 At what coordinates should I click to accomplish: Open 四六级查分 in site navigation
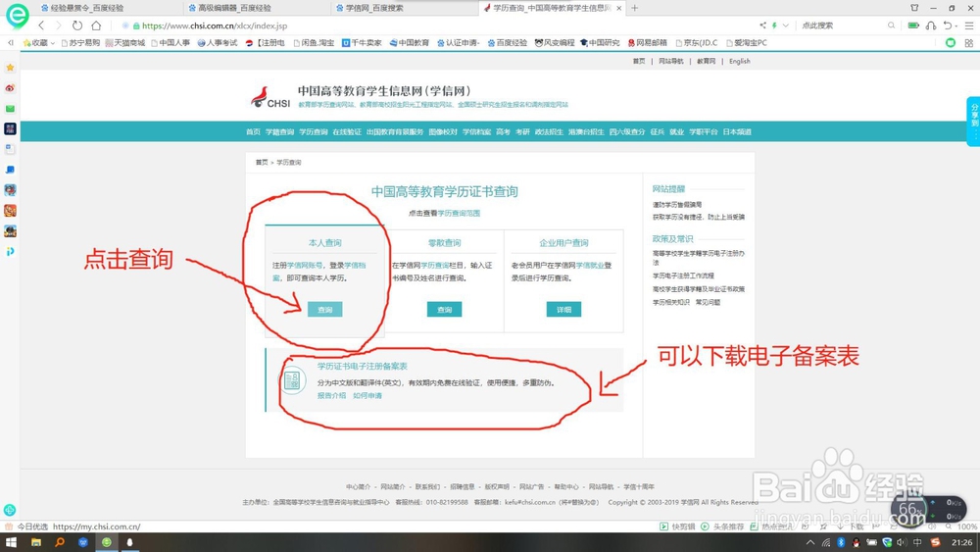627,132
